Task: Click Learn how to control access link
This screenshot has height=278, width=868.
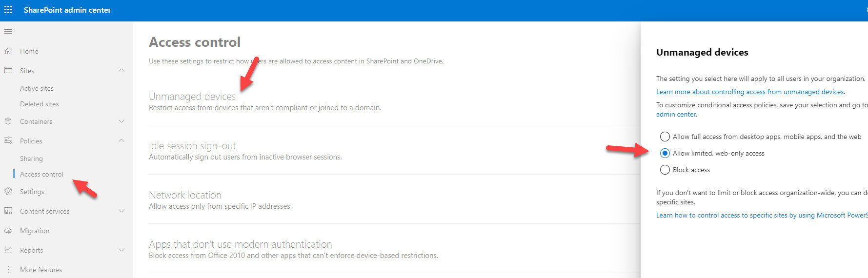Action: [762, 215]
